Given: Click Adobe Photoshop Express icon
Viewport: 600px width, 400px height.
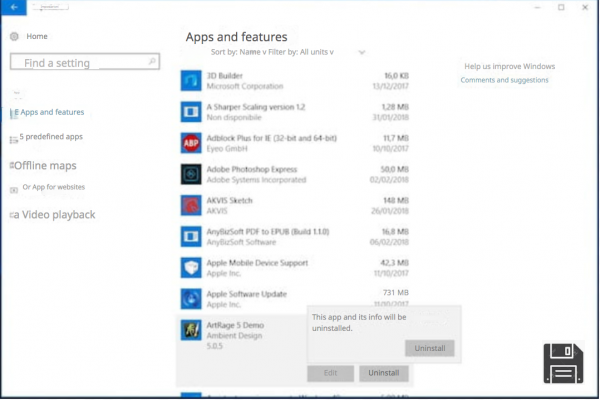Looking at the screenshot, I should tap(191, 174).
